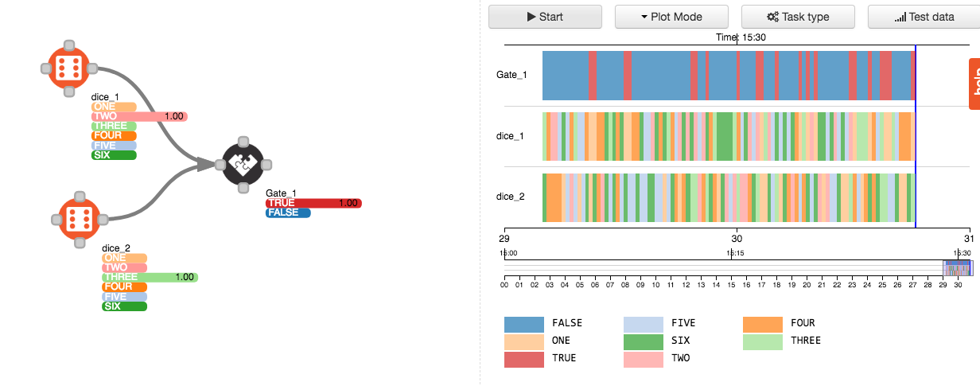Click the Test data button
The image size is (980, 386).
click(924, 17)
